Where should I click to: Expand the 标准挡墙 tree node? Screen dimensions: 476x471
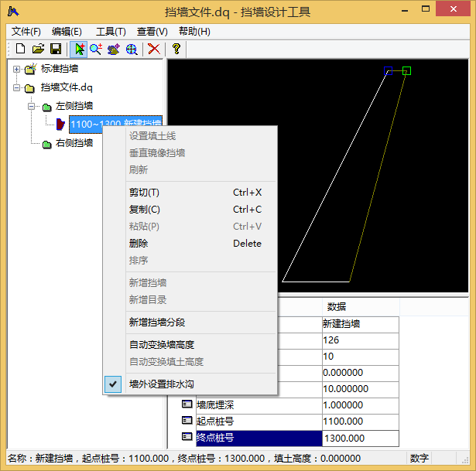pyautogui.click(x=16, y=69)
